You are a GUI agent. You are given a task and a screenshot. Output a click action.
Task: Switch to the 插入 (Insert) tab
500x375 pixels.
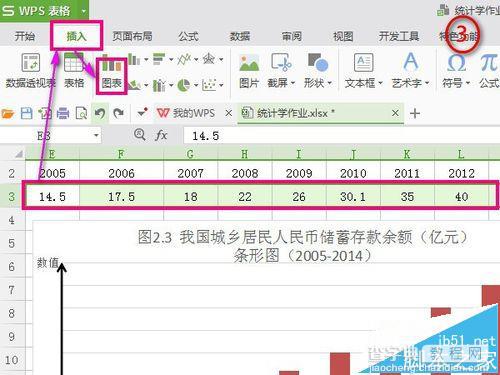76,36
